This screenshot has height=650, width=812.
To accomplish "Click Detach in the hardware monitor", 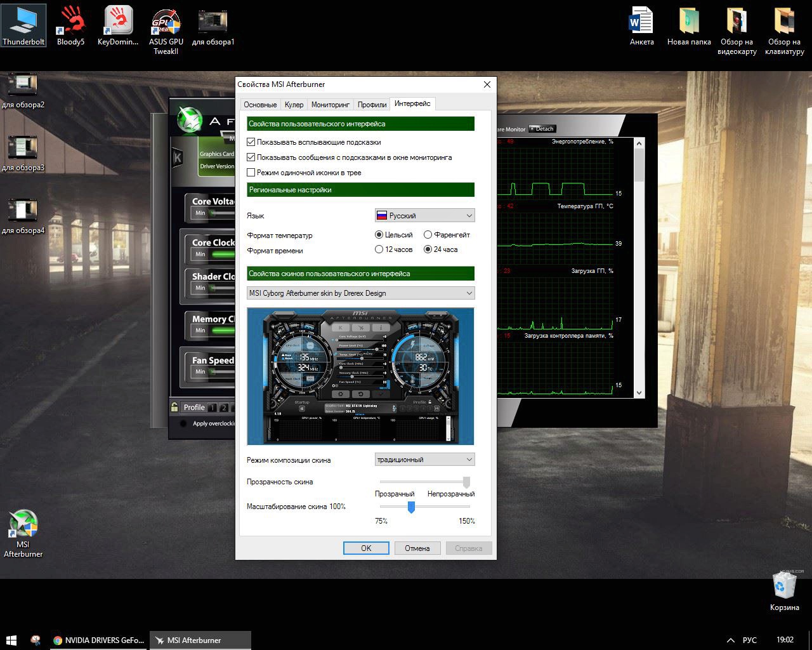I will coord(542,129).
